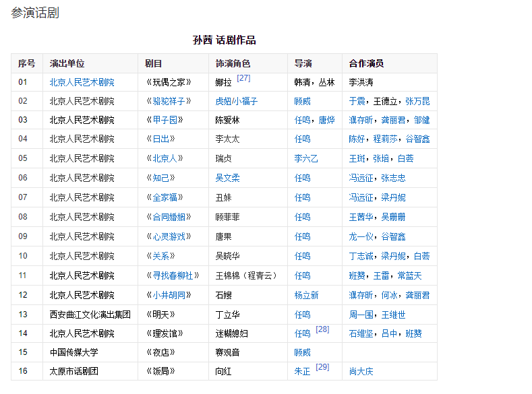The width and height of the screenshot is (532, 394).
Task: Open actor 王茜华 link
Action: (361, 217)
